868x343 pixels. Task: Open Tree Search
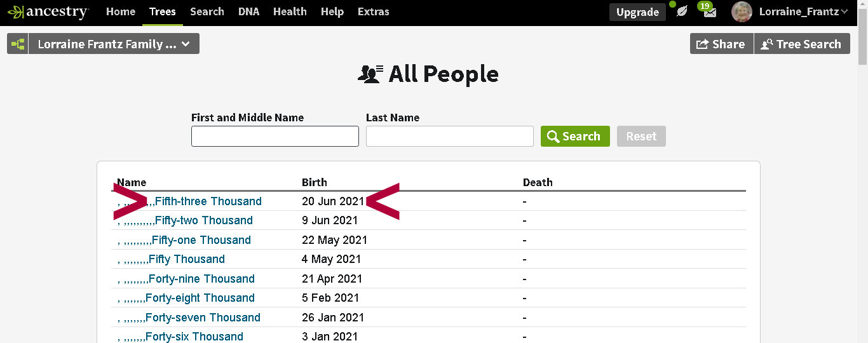[801, 44]
